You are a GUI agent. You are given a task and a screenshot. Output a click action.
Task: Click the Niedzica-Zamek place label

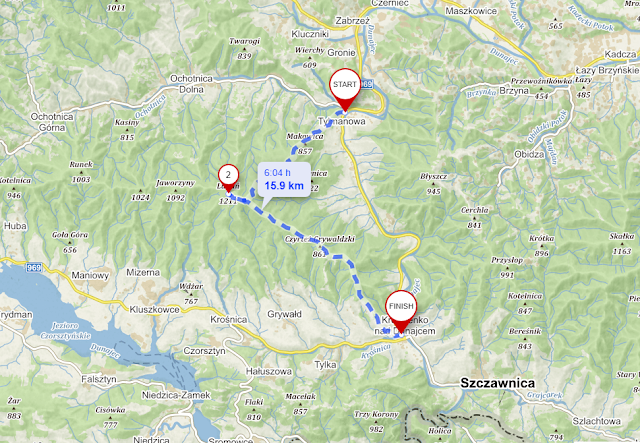[x=176, y=395]
